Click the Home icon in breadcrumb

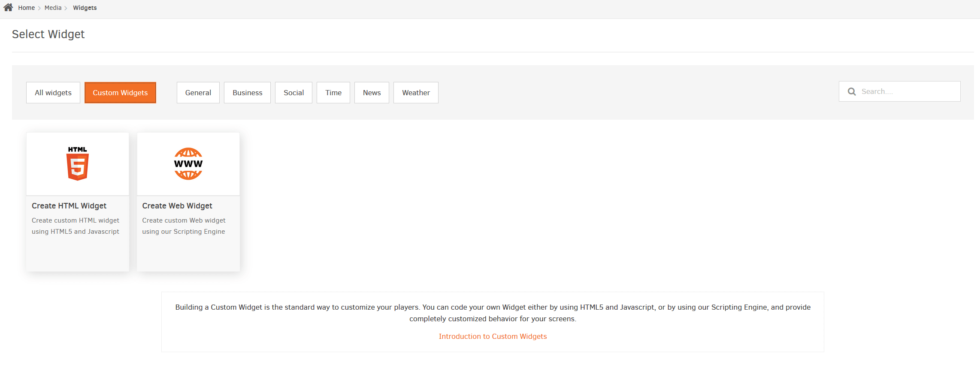[8, 7]
